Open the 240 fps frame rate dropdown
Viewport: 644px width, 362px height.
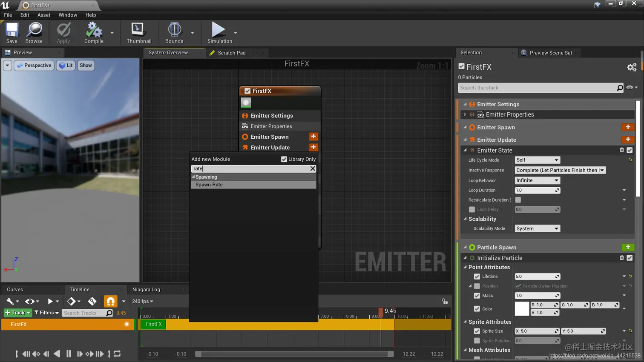(x=143, y=301)
